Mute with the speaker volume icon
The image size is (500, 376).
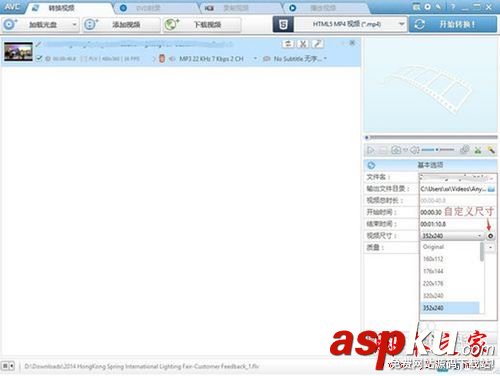(x=415, y=150)
